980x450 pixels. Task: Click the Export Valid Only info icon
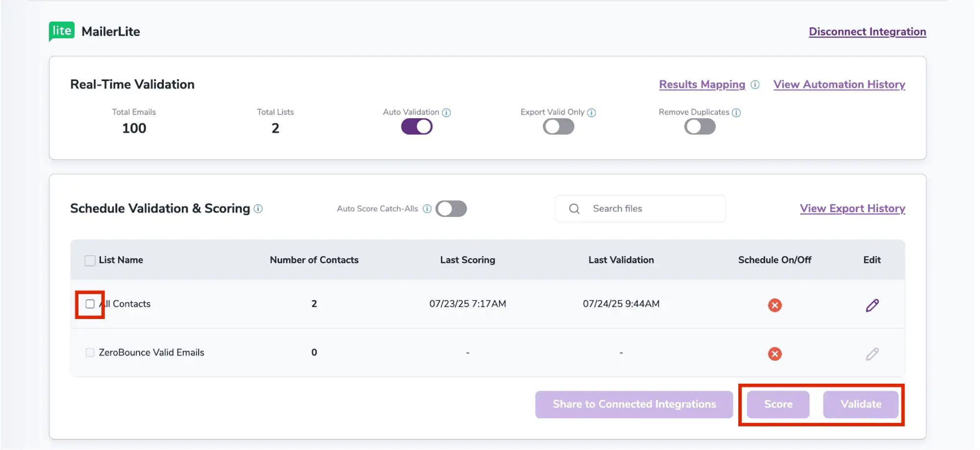pos(592,113)
